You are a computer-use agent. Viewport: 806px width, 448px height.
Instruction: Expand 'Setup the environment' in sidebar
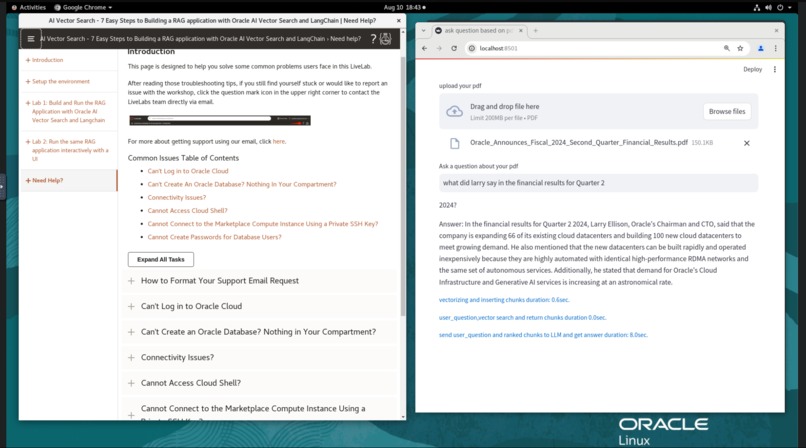[58, 82]
